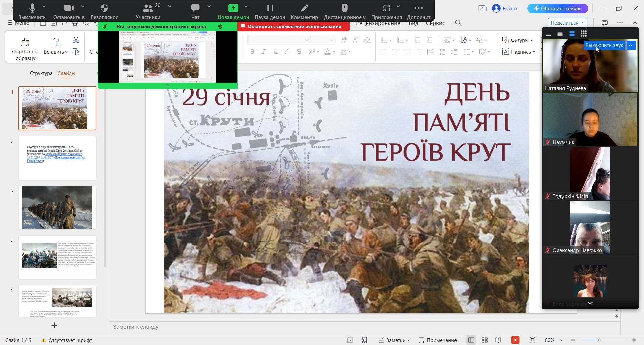
Task: Zoom in with plus button
Action: click(634, 340)
